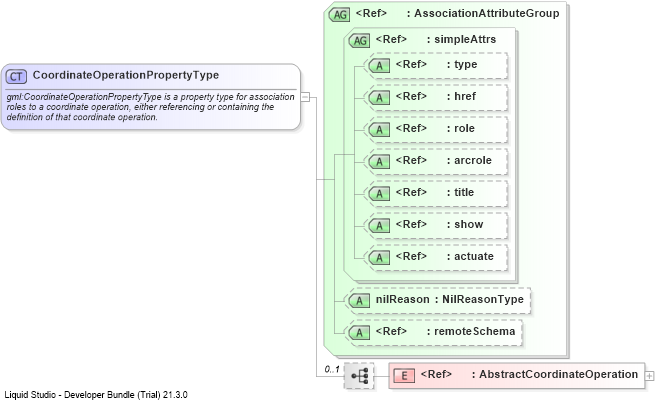Viewport: 655px width, 400px height.
Task: Click the AG icon of AssociationAttributeGroup
Action: 339,15
